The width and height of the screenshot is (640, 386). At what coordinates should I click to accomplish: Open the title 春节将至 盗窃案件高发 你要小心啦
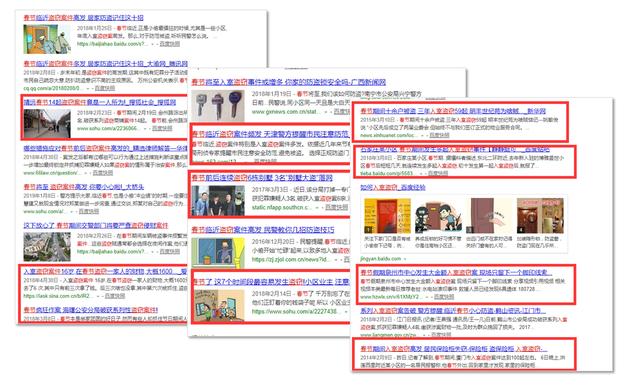[84, 187]
